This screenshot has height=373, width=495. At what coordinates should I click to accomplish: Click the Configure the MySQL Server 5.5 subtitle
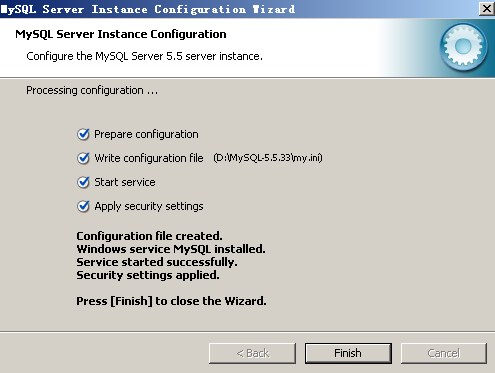144,56
